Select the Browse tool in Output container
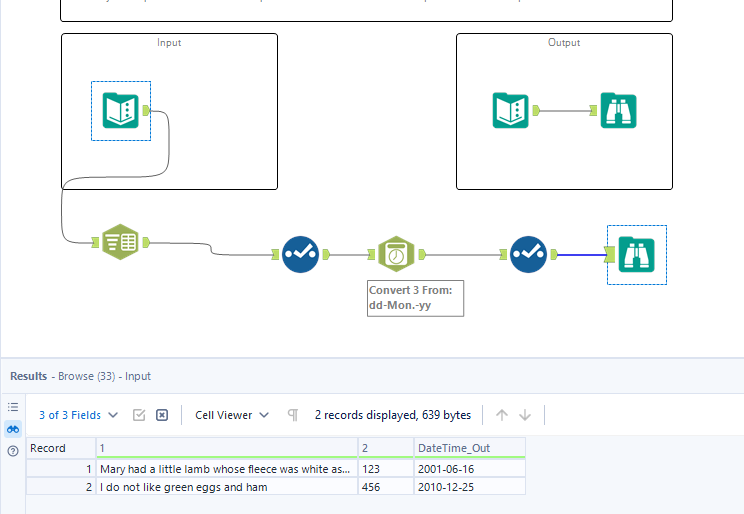 click(x=618, y=111)
